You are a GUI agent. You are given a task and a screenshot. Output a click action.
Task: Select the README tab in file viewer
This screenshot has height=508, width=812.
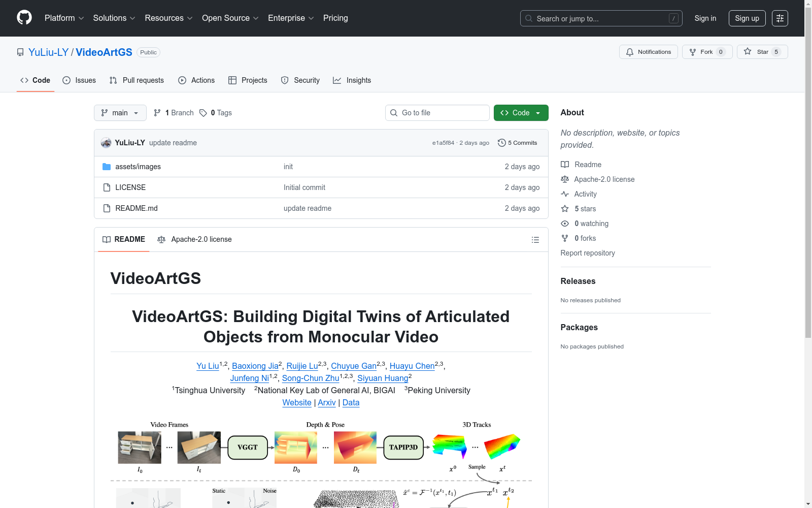click(124, 239)
